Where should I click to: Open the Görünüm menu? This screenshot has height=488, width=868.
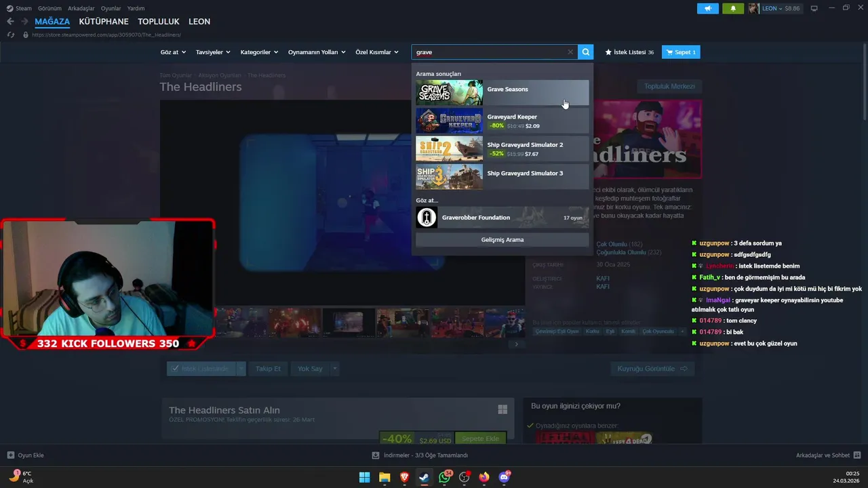pyautogui.click(x=50, y=8)
